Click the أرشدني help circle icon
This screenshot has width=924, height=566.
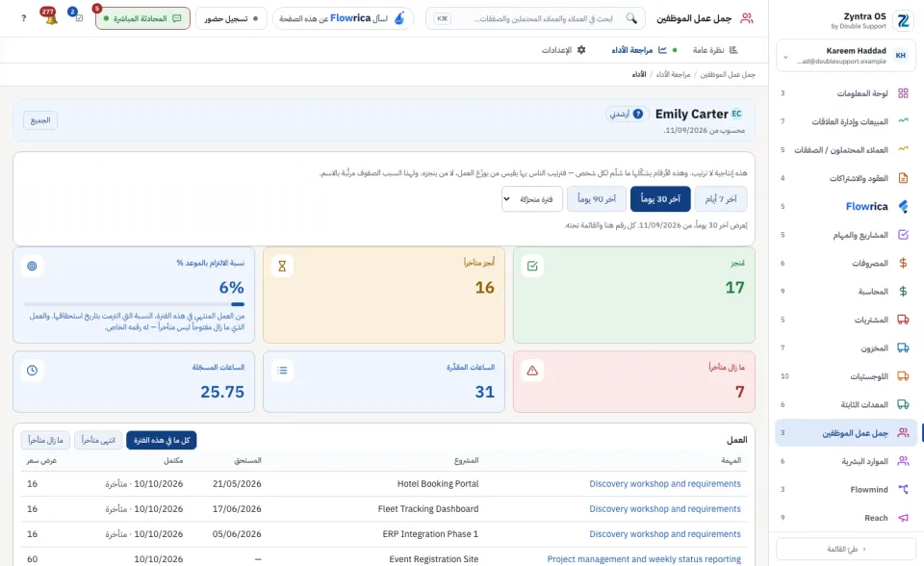pyautogui.click(x=637, y=114)
